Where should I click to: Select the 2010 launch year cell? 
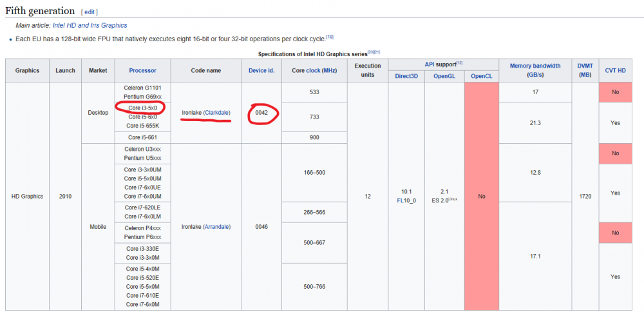click(x=65, y=196)
